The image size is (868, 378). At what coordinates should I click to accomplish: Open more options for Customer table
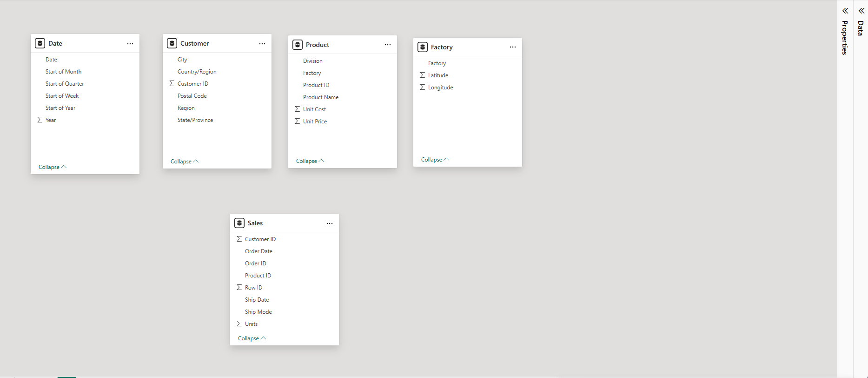[262, 44]
